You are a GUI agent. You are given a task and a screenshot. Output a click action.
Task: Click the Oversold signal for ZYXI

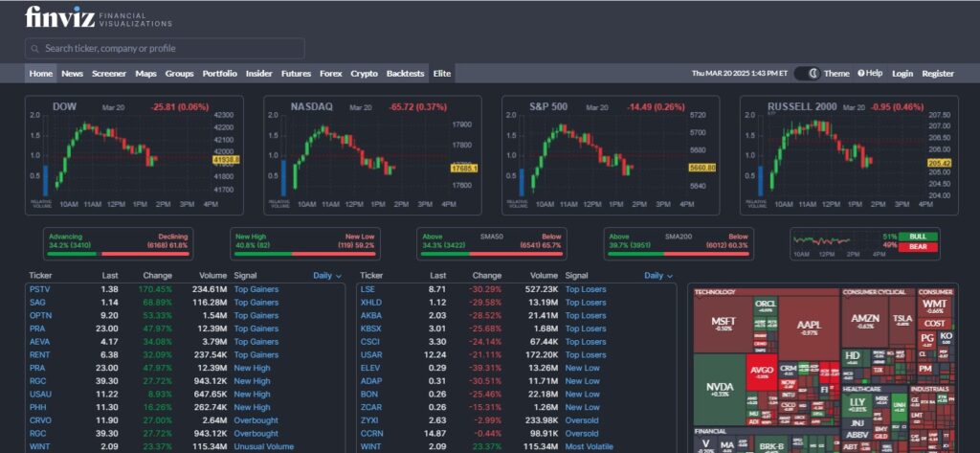(582, 420)
